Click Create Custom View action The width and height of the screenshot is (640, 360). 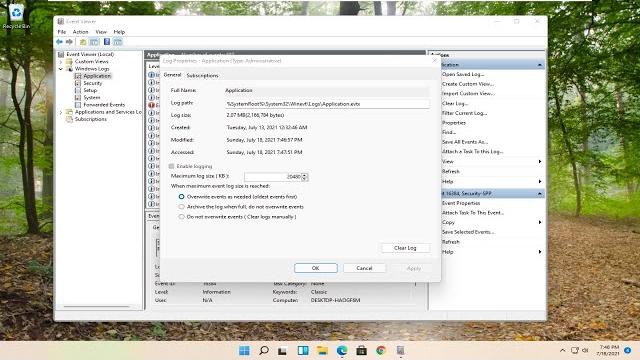pyautogui.click(x=468, y=84)
